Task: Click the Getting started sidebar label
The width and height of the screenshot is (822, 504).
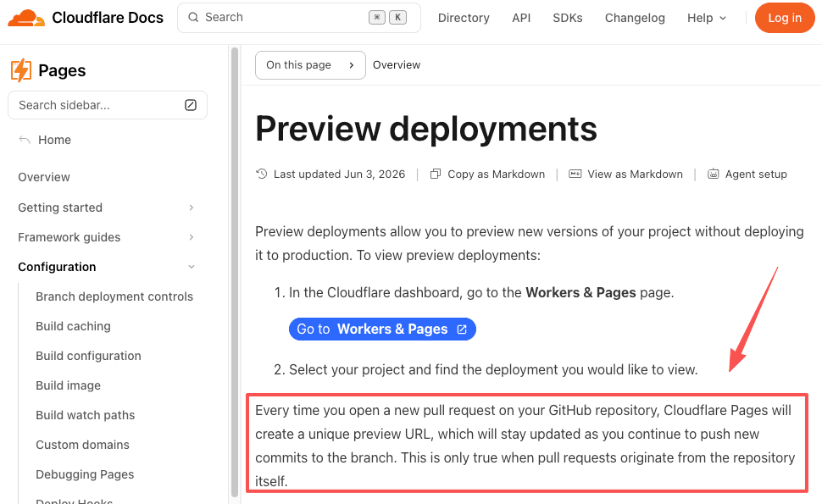Action: tap(60, 208)
